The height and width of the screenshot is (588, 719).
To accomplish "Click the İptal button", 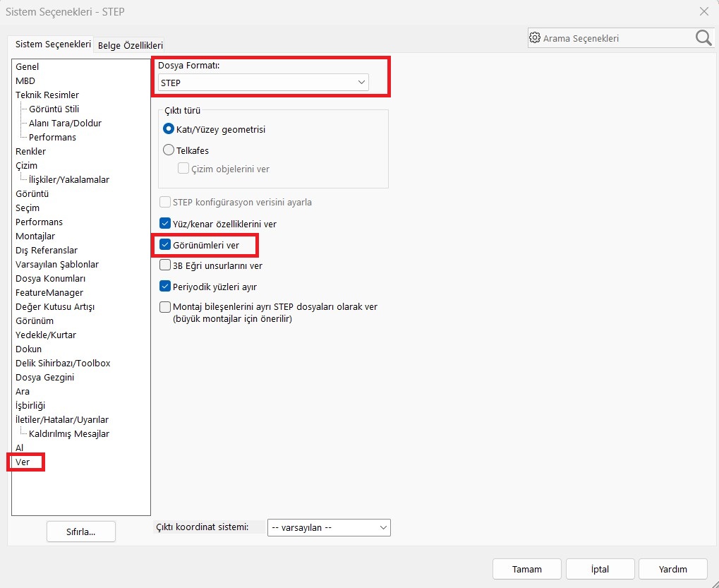I will click(600, 569).
